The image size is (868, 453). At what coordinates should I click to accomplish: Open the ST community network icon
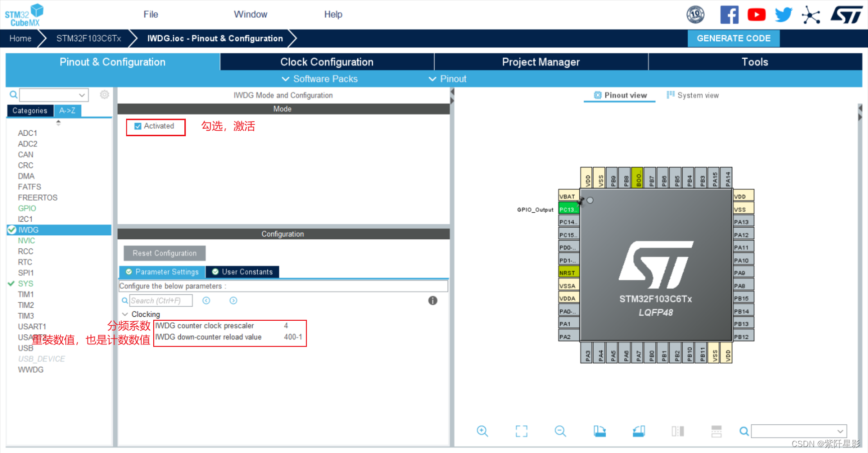[x=811, y=15]
